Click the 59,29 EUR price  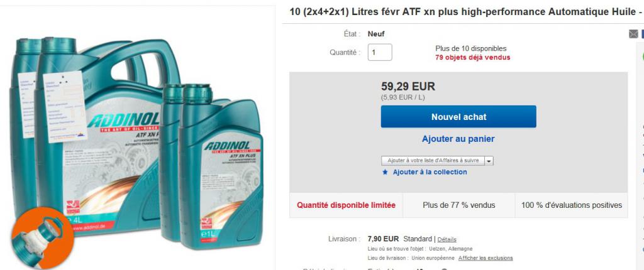[x=408, y=87]
